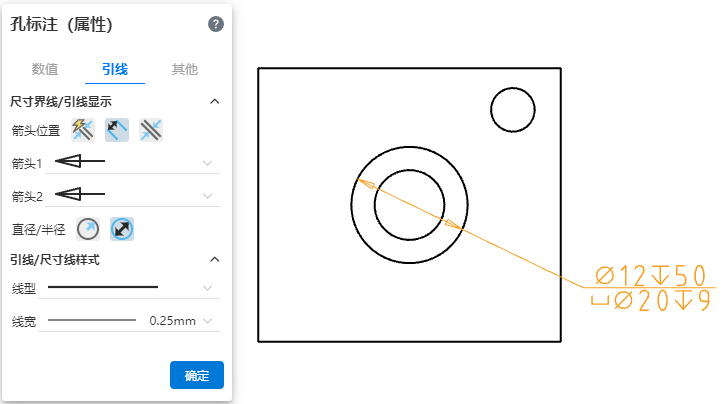The width and height of the screenshot is (721, 404).
Task: Choose the diameter double-arrow style icon
Action: pos(122,229)
